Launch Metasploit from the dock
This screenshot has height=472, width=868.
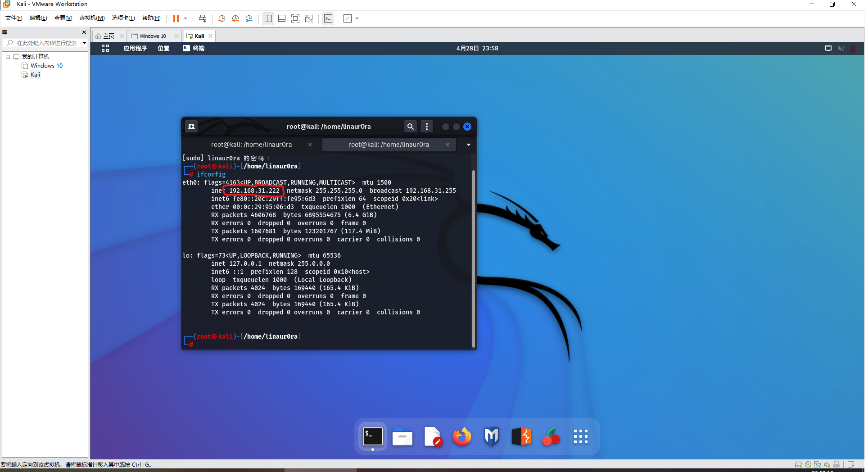(492, 436)
